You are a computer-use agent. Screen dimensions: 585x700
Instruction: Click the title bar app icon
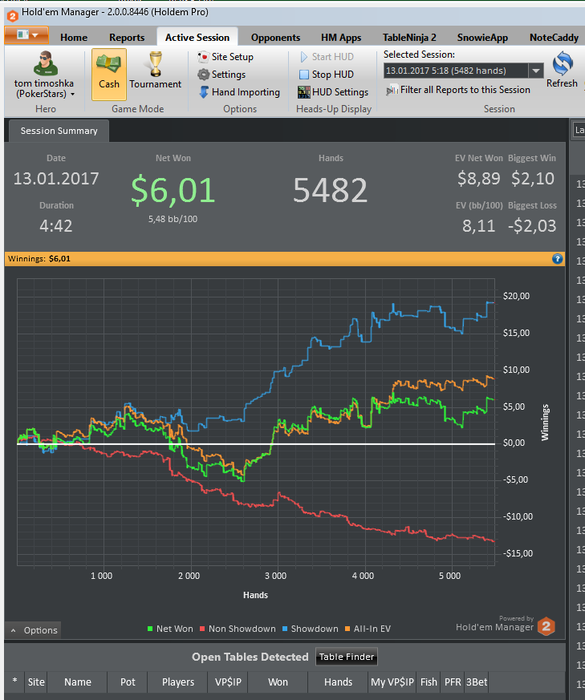coord(12,16)
